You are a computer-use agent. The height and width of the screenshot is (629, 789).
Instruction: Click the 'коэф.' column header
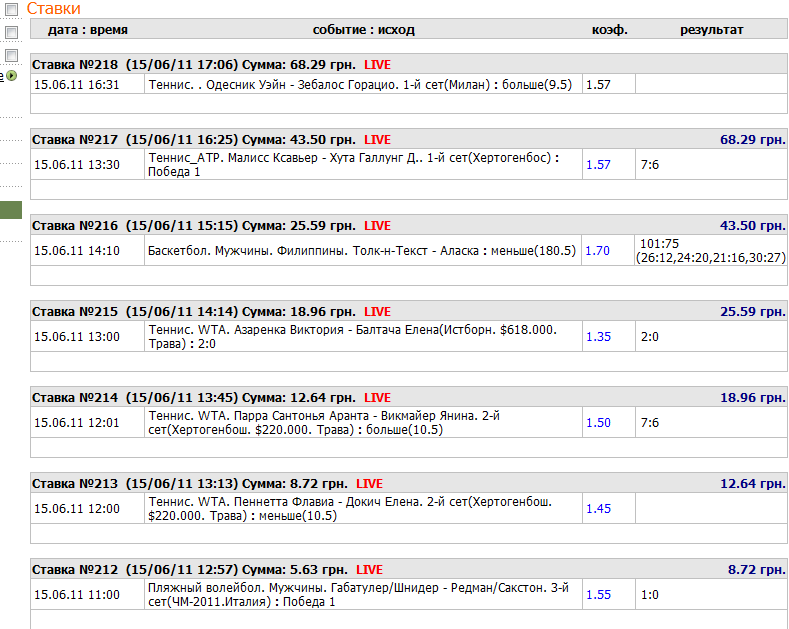(x=609, y=30)
